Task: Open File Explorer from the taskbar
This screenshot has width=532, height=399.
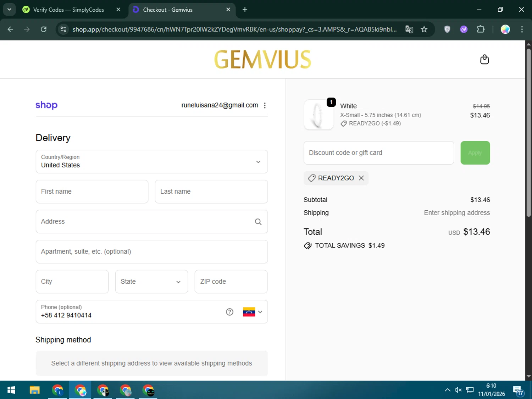Action: coord(34,390)
